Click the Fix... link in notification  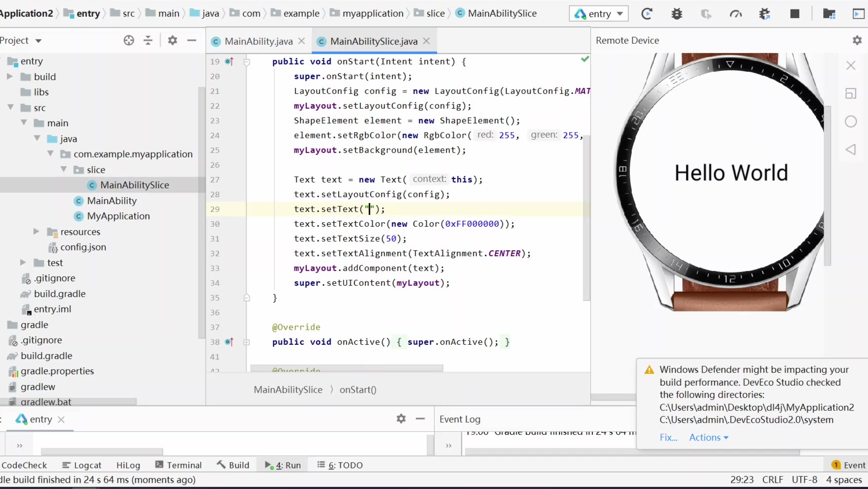coord(668,437)
